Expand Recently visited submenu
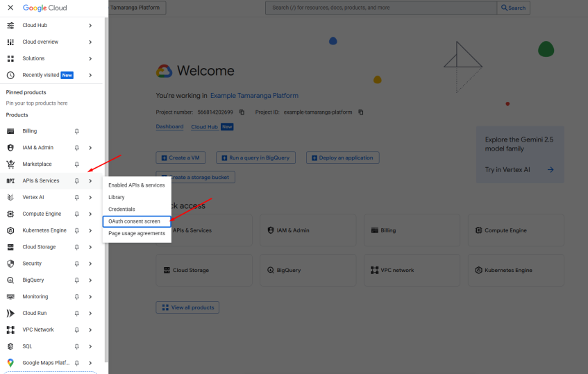The image size is (588, 374). [x=90, y=75]
